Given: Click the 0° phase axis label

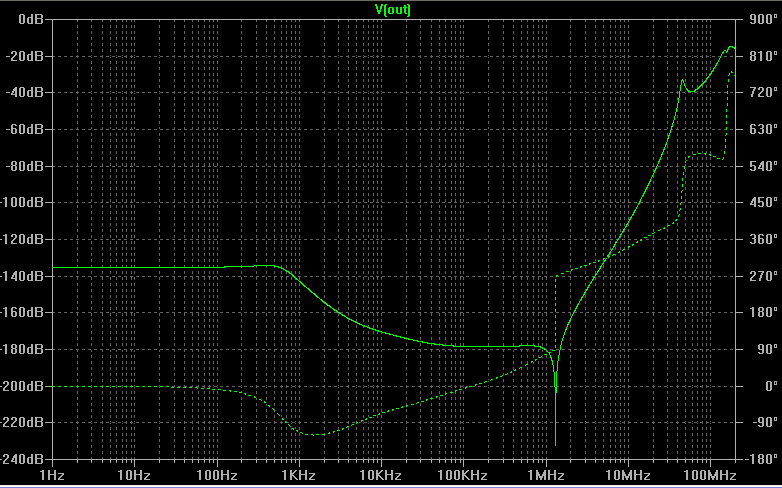Looking at the screenshot, I should pyautogui.click(x=771, y=386).
